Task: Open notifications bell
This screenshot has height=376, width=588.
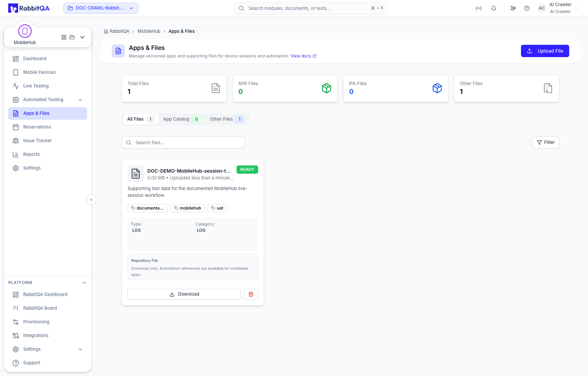Action: pyautogui.click(x=494, y=8)
